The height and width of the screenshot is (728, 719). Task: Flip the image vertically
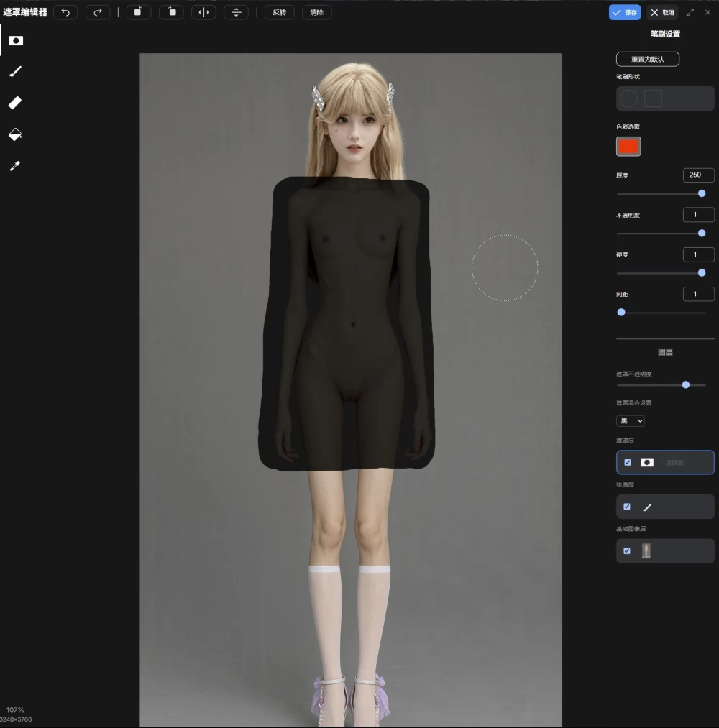236,12
